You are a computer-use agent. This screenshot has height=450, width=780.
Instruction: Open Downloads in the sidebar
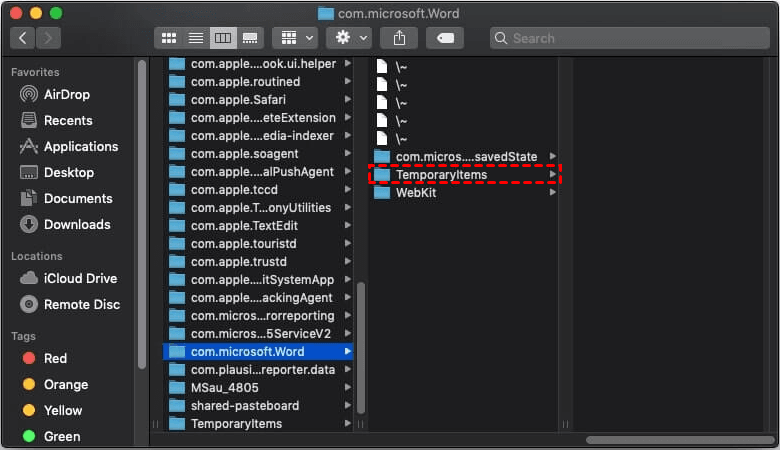pyautogui.click(x=65, y=224)
